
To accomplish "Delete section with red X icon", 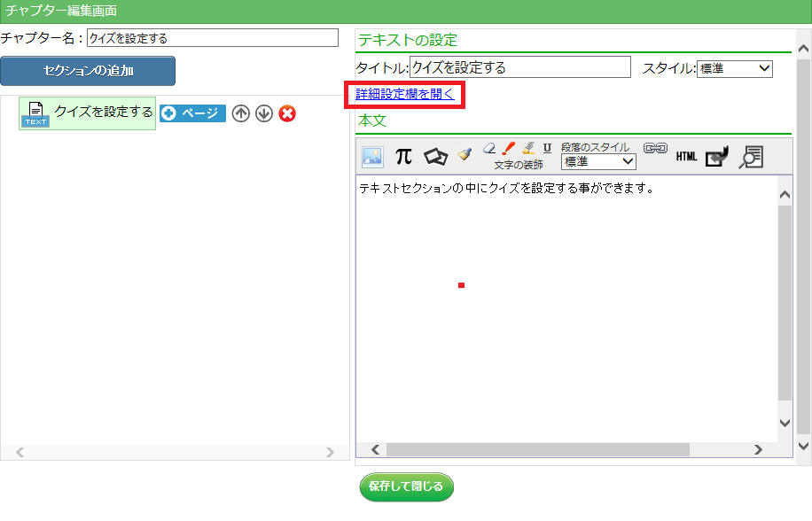I will coord(287,113).
